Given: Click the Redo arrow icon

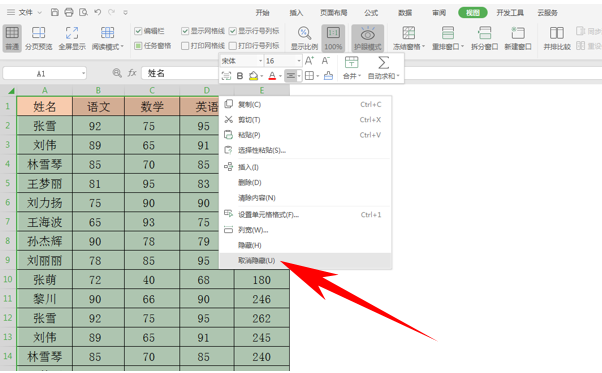Looking at the screenshot, I should [x=111, y=12].
